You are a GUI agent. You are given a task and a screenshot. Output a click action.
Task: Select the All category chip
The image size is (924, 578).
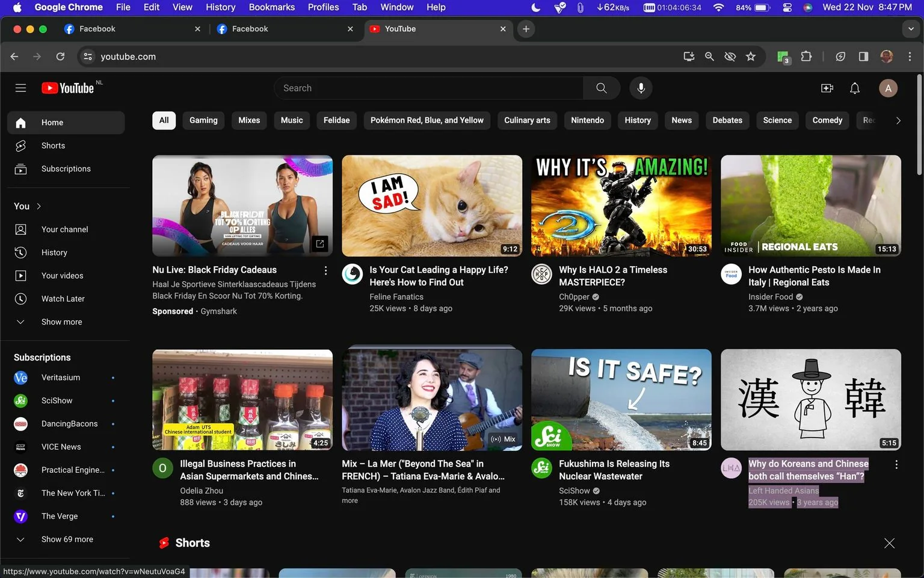click(164, 120)
